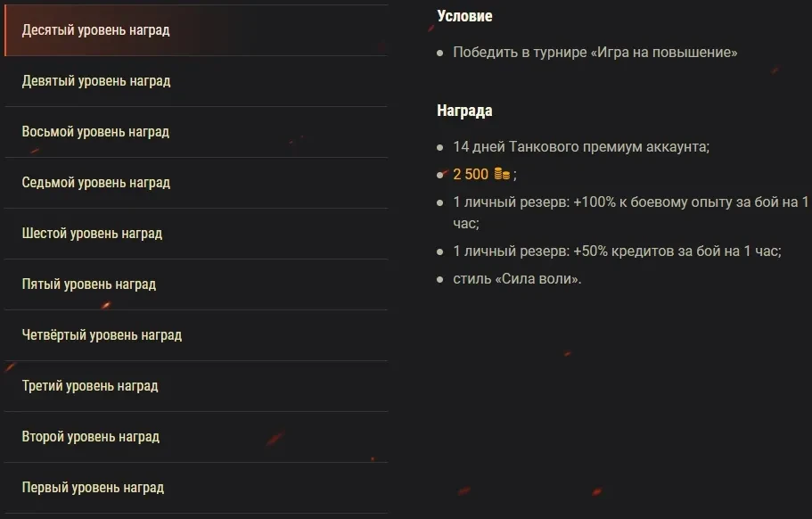
Task: Open the Первый уровень наград tab
Action: pos(93,488)
